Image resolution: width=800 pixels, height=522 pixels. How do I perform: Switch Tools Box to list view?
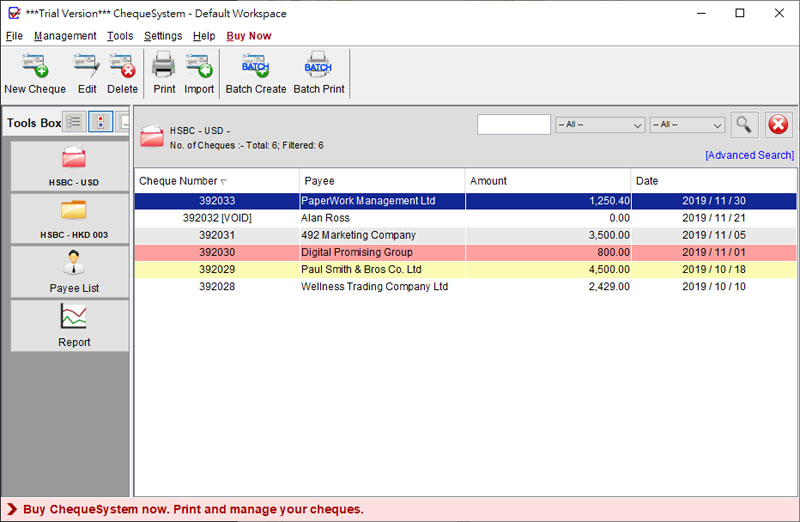click(x=74, y=122)
